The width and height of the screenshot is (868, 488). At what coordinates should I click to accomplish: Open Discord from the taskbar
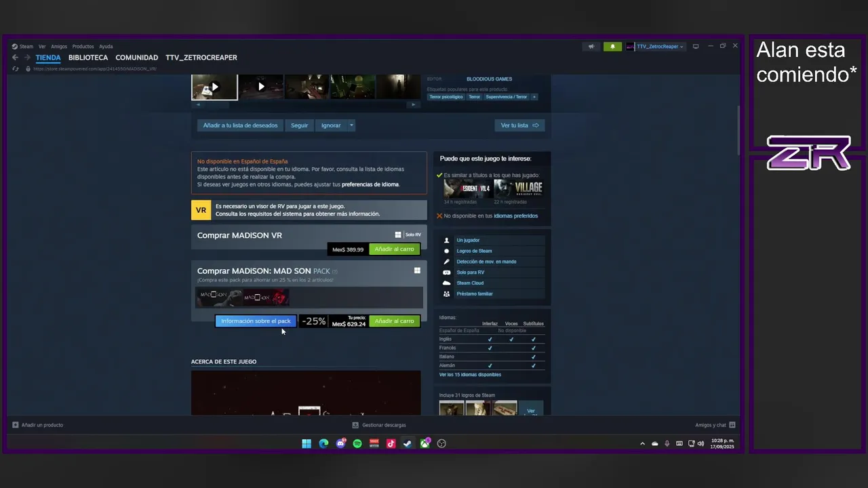(340, 444)
